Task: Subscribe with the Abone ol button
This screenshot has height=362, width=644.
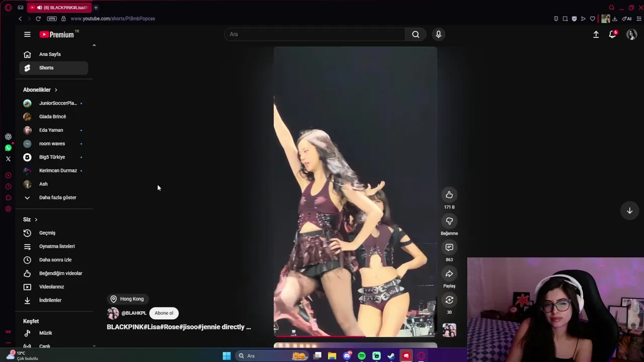Action: pos(164,313)
